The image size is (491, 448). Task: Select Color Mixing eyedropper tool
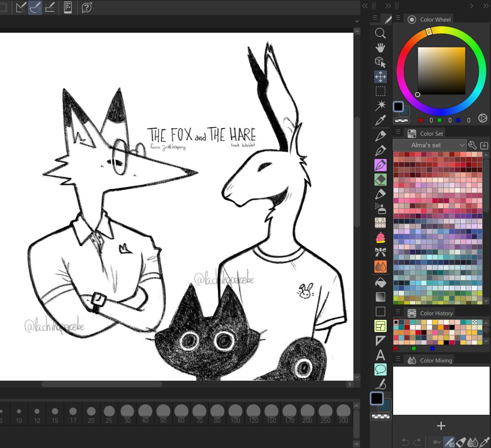point(485,442)
